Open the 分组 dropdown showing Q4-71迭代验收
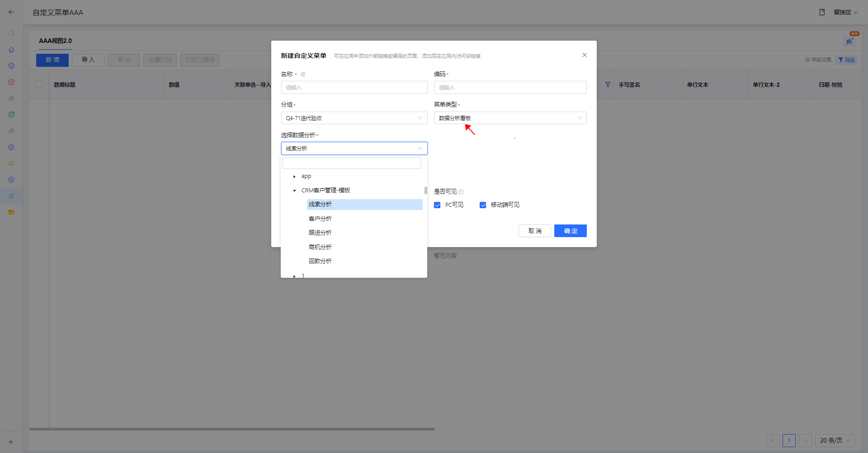This screenshot has height=453, width=868. [x=354, y=118]
